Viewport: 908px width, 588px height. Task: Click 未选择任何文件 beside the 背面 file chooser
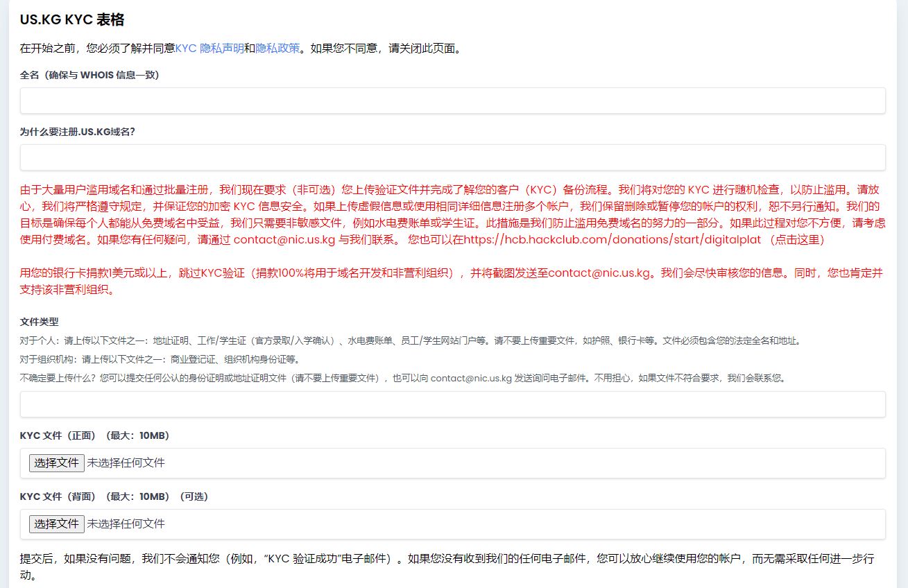[126, 524]
